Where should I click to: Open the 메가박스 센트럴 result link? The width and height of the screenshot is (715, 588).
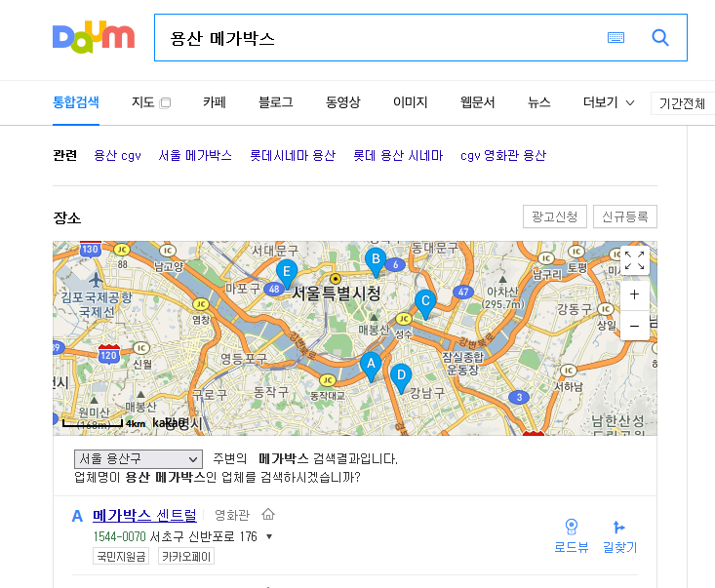tap(144, 515)
